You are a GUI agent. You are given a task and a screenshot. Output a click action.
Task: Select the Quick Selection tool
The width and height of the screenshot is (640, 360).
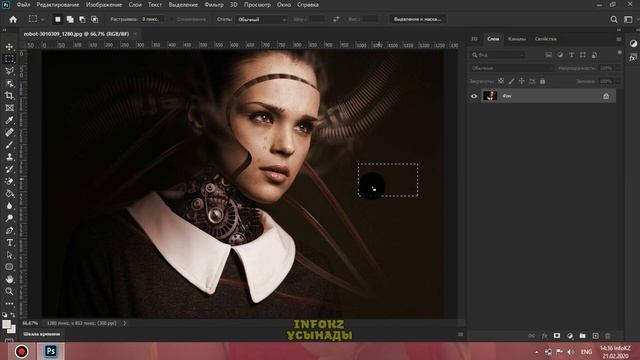tap(9, 83)
